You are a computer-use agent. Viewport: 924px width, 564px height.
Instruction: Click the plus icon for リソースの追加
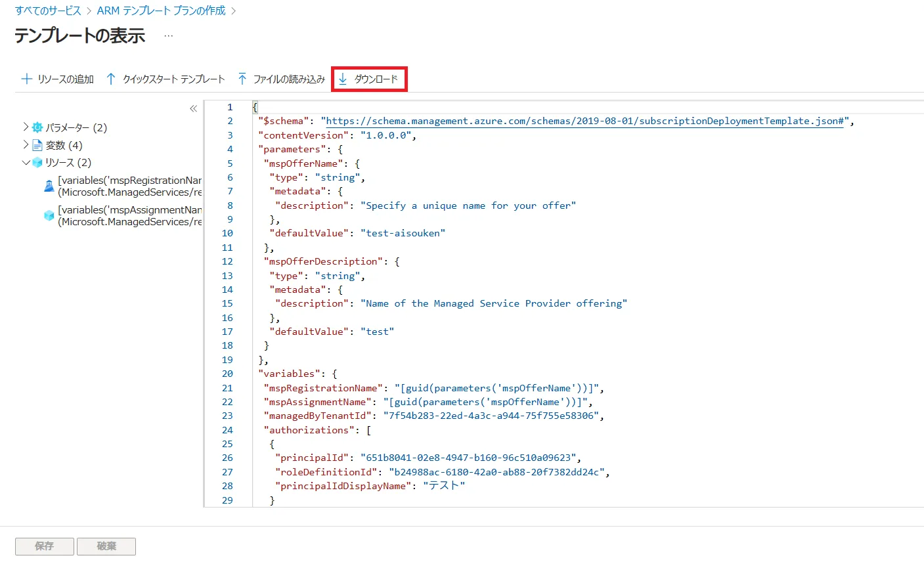(27, 79)
